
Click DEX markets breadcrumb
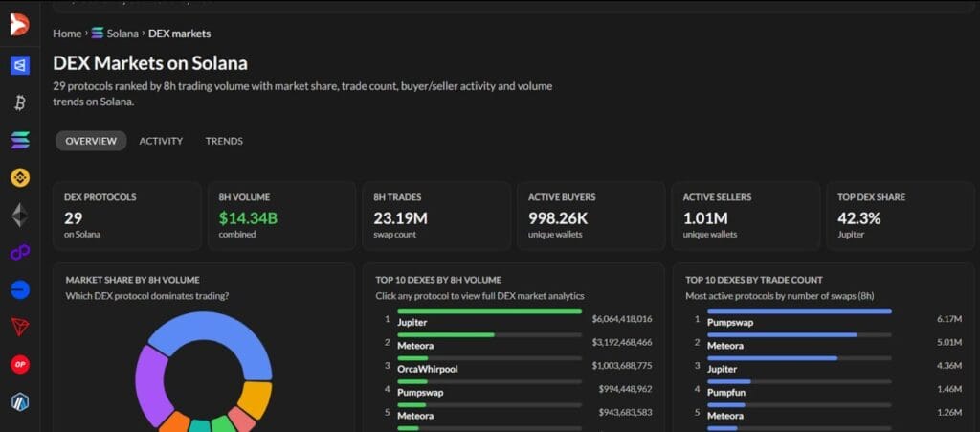(179, 34)
